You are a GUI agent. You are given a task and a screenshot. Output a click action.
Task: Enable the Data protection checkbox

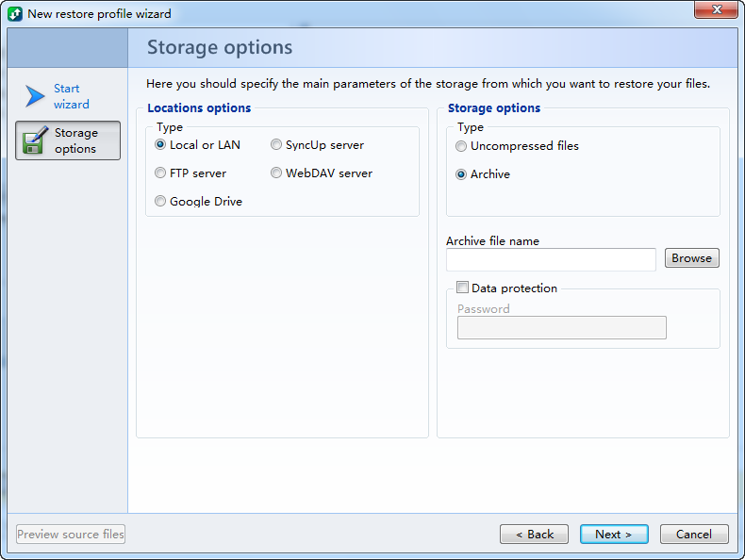point(462,288)
